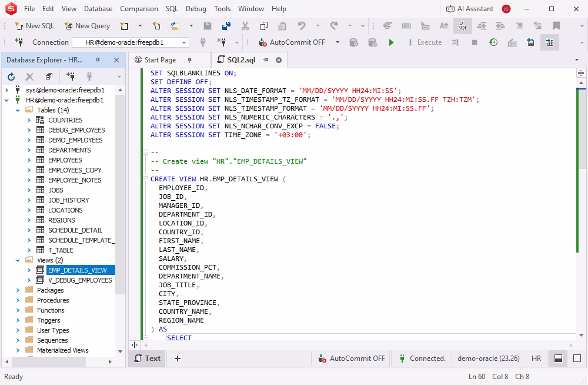Screen dimensions: 588x385
Task: Expand the Packages folder
Action: click(x=18, y=290)
